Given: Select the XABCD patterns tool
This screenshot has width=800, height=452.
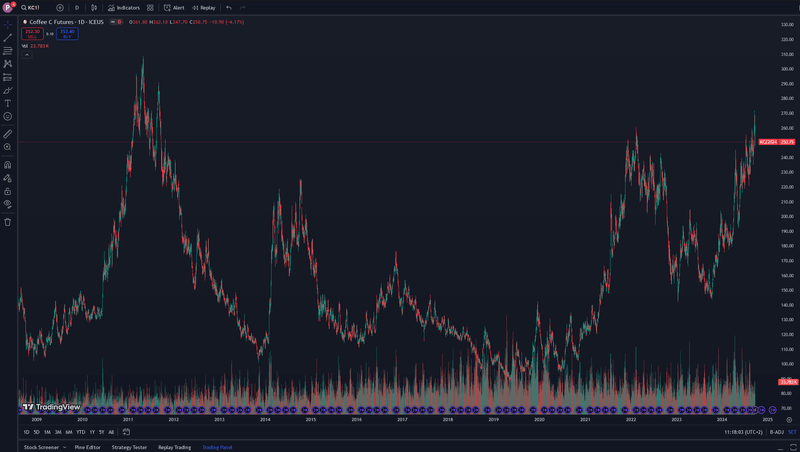Looking at the screenshot, I should click(8, 64).
